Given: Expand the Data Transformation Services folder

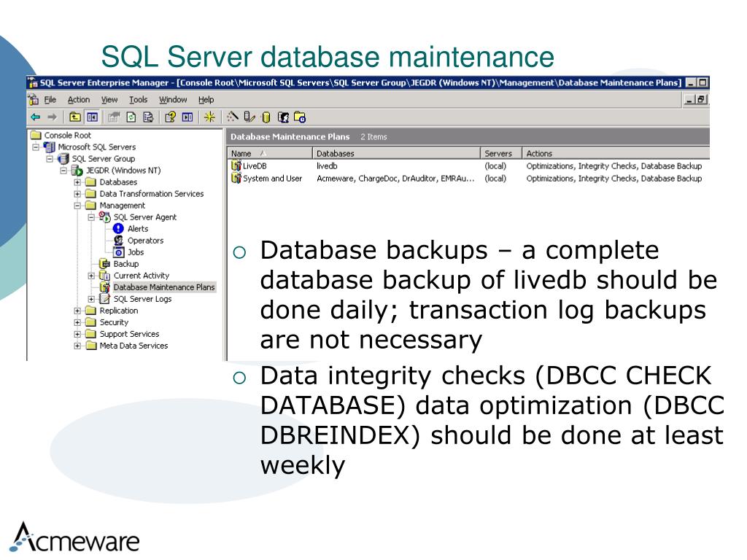Looking at the screenshot, I should 77,194.
